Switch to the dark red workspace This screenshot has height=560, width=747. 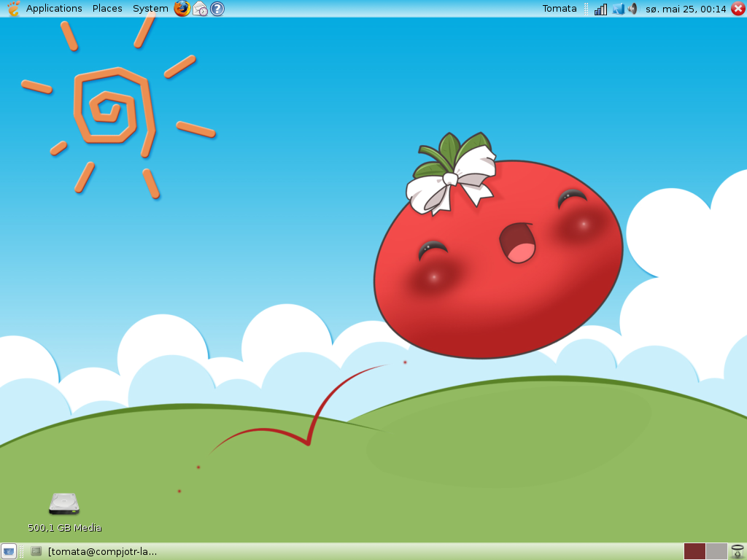click(x=694, y=551)
